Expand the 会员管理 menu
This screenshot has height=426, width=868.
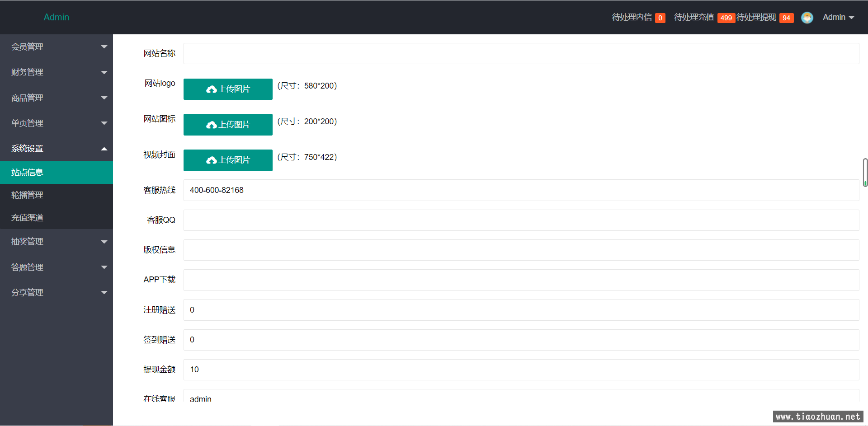[x=57, y=47]
